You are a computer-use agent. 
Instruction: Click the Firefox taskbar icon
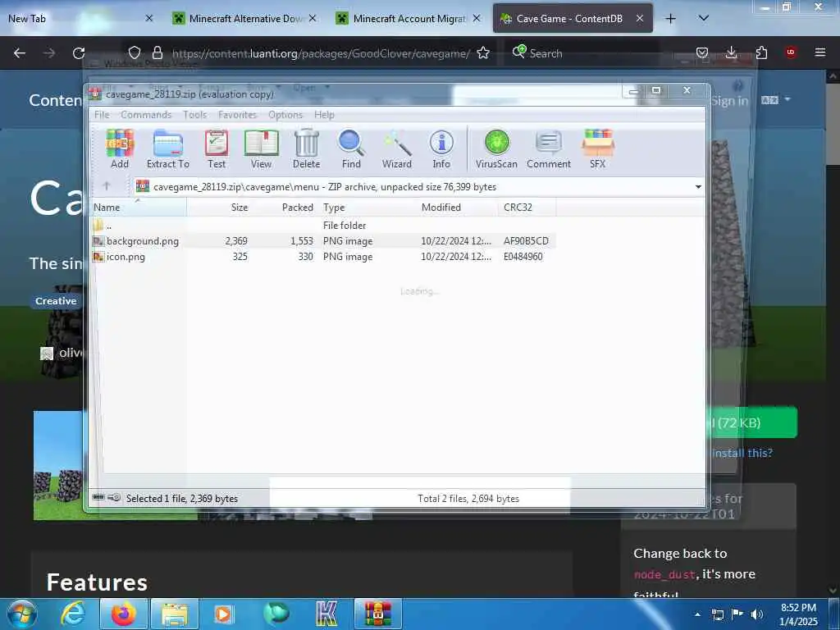point(123,614)
